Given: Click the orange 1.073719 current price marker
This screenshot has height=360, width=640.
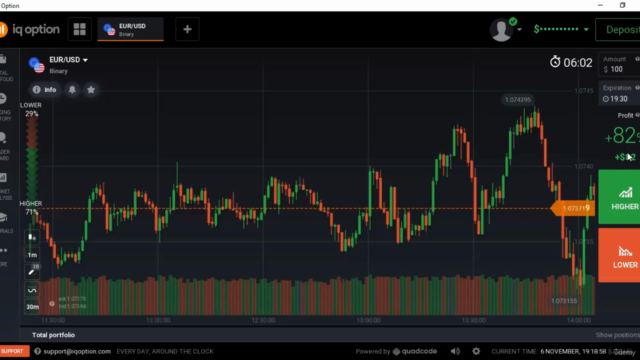Looking at the screenshot, I should pos(573,209).
